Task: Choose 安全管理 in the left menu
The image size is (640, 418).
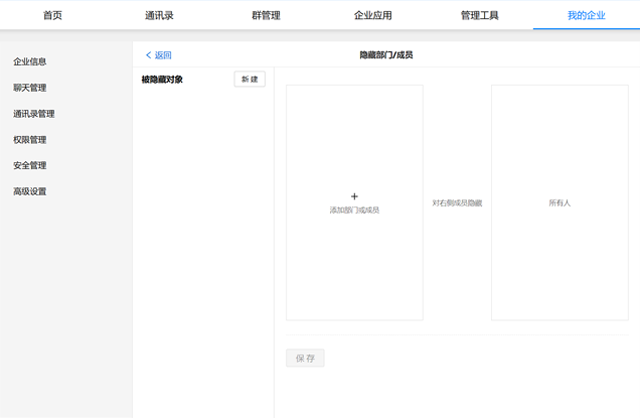Action: pos(30,166)
